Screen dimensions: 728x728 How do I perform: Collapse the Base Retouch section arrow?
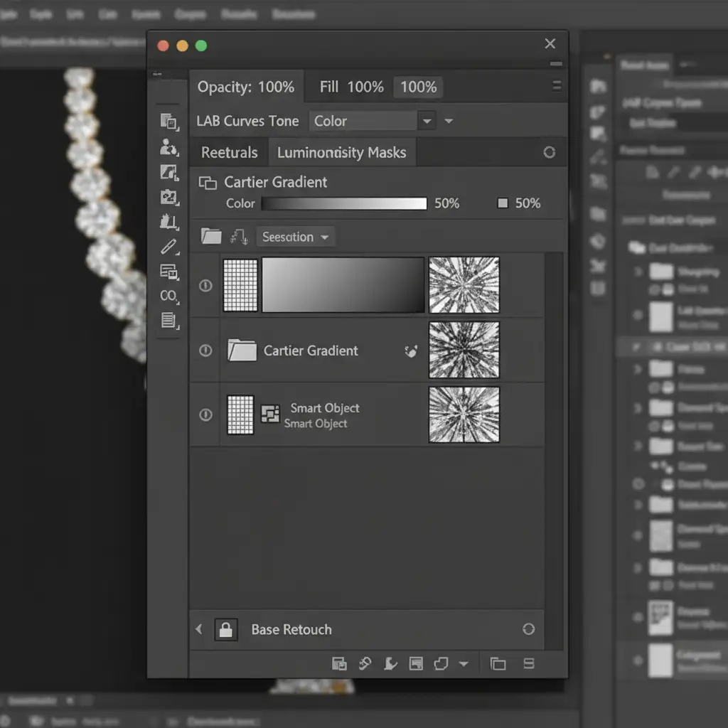199,629
